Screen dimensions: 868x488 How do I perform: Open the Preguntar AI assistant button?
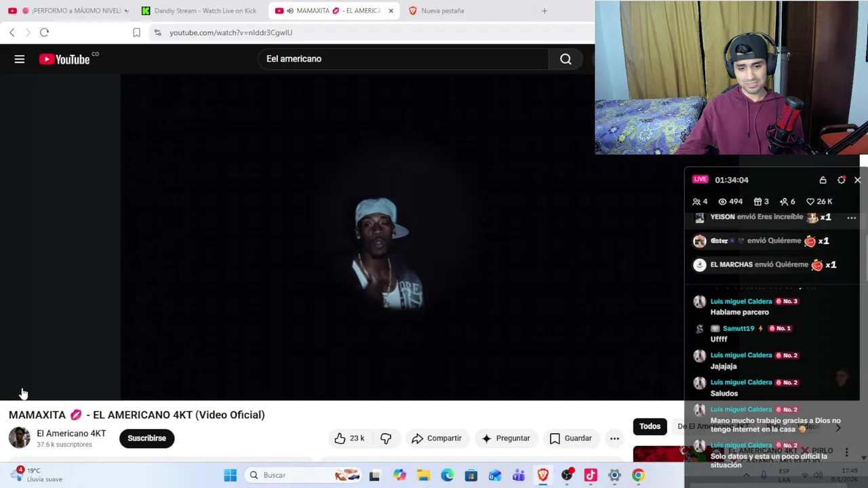click(x=505, y=439)
